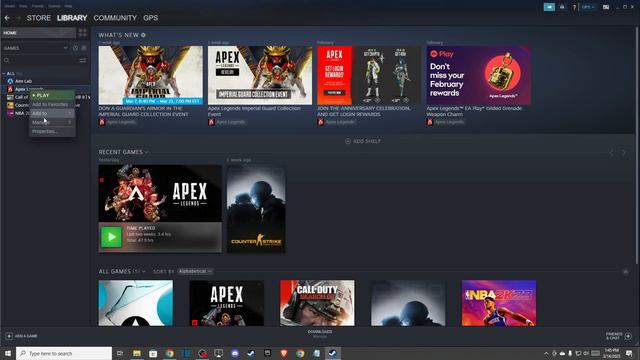The image size is (640, 360).
Task: Toggle ready-to-play filter icon
Action: [84, 48]
